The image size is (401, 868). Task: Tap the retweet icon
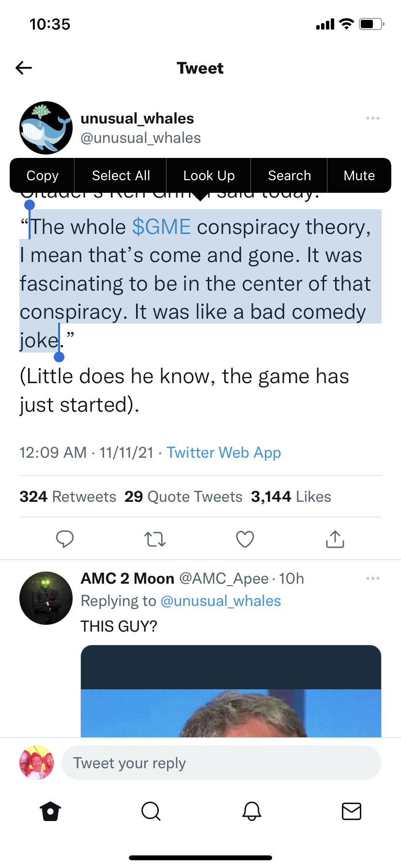[155, 539]
